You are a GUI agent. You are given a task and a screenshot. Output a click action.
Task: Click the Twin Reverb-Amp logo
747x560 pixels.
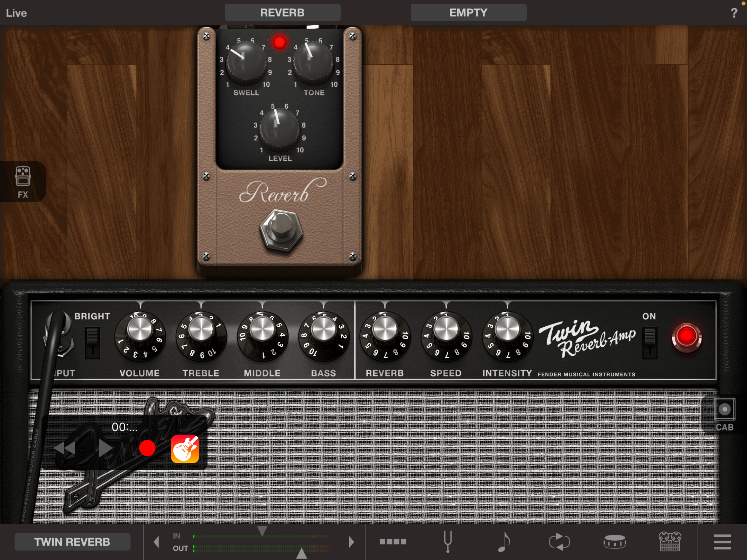[587, 339]
